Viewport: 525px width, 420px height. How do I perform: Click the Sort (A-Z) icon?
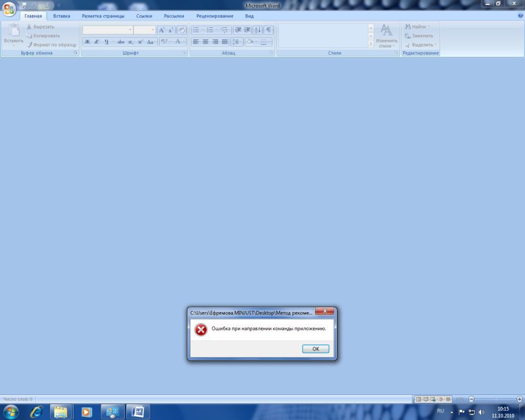[258, 30]
